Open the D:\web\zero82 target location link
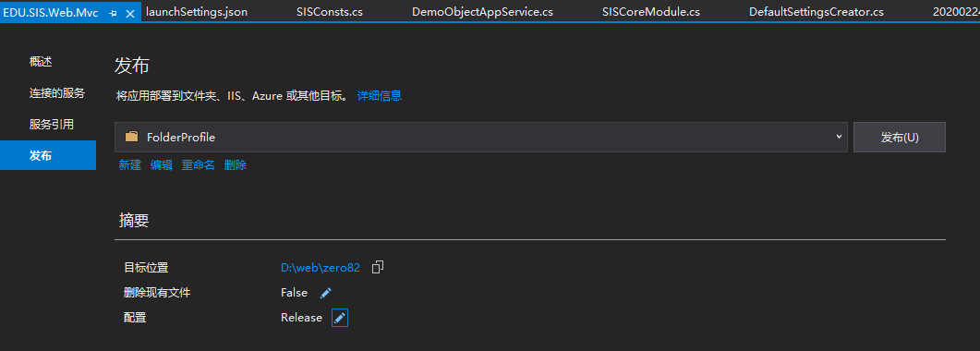The width and height of the screenshot is (980, 351). (321, 267)
